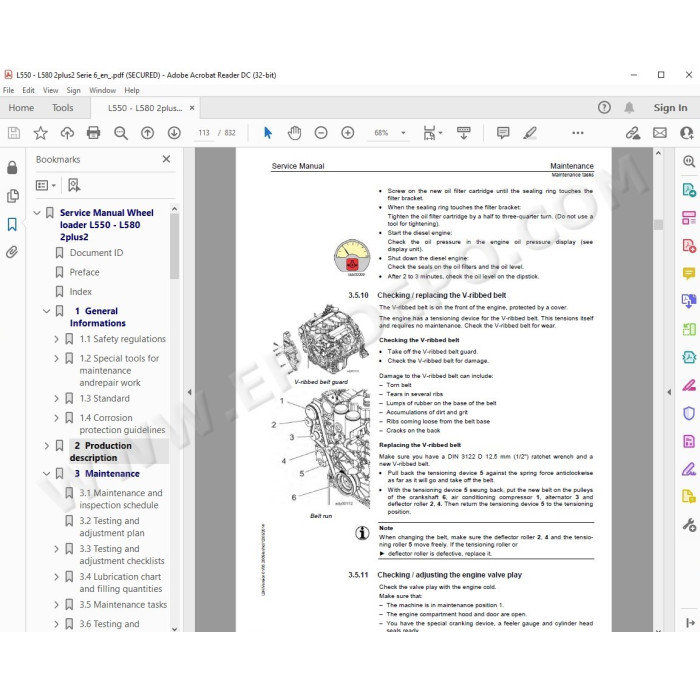The image size is (700, 700).
Task: Open Page Thumbnails panel icon
Action: click(x=12, y=196)
